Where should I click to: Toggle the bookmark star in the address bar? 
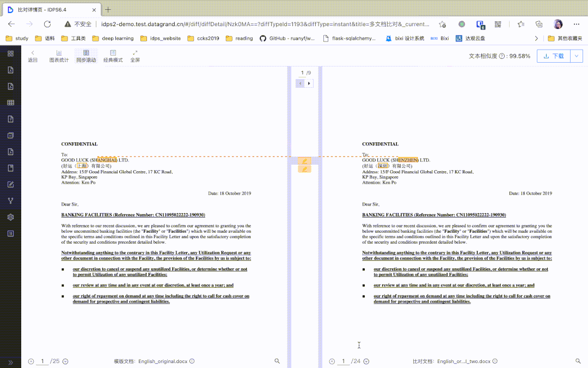442,24
